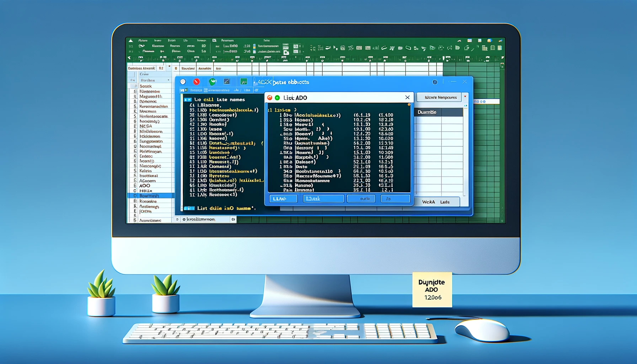Click the red circle icon in blue dialog toolbar
The width and height of the screenshot is (637, 364).
pos(196,82)
